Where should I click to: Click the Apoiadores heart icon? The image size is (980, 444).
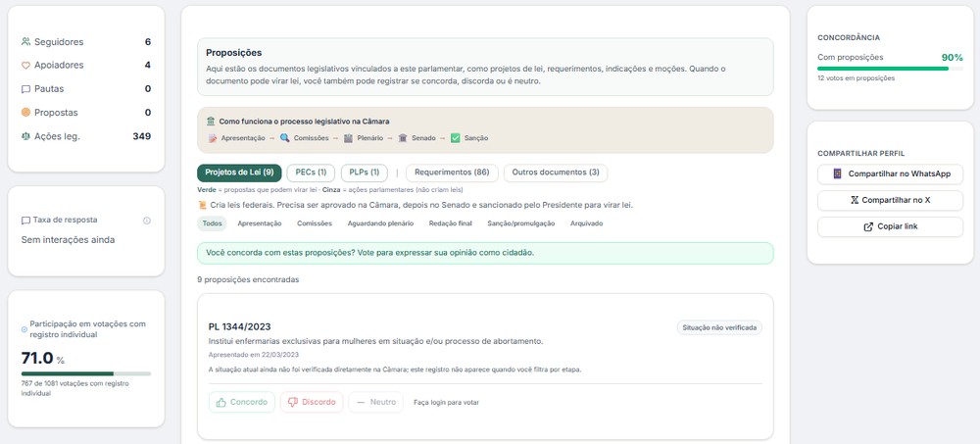pos(25,65)
